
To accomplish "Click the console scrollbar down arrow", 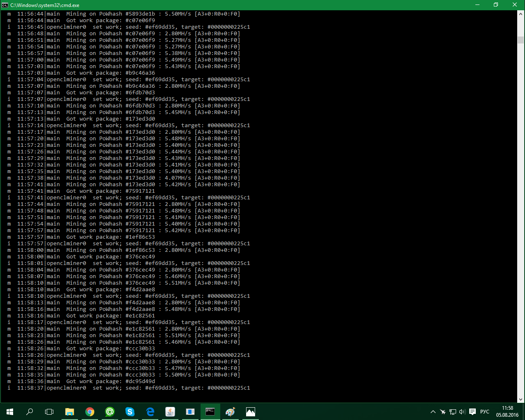I will click(x=521, y=399).
